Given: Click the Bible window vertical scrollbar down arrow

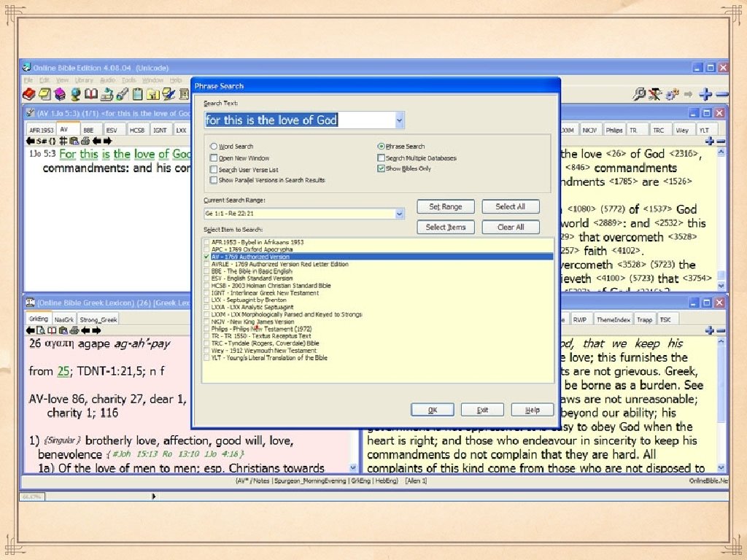Looking at the screenshot, I should click(x=721, y=286).
